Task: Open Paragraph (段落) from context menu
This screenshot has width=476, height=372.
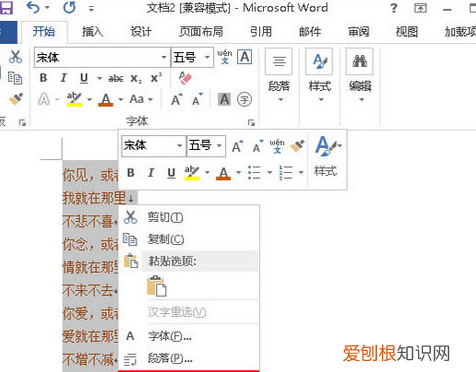Action: click(188, 358)
